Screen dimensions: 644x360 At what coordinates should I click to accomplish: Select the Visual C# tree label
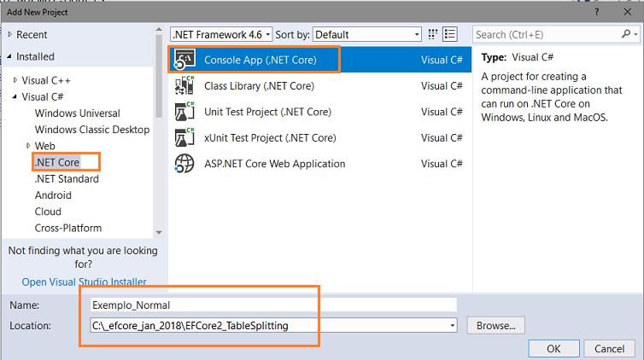(x=43, y=96)
